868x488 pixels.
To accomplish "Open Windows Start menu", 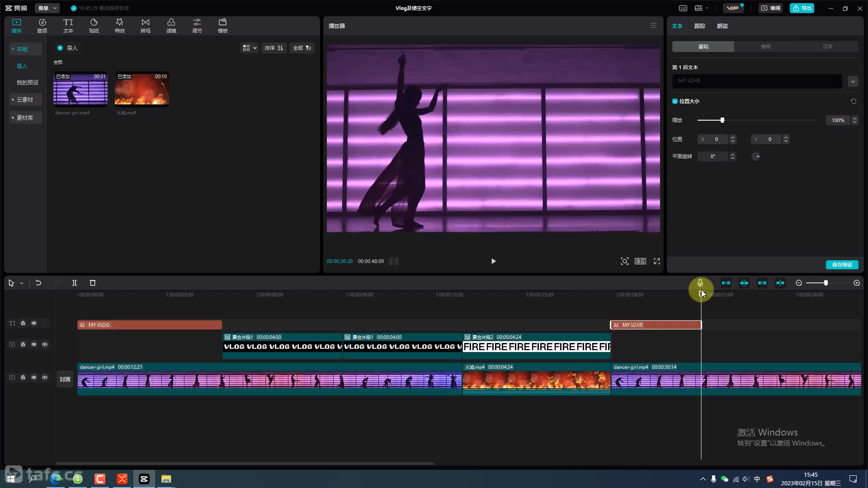I will (11, 479).
